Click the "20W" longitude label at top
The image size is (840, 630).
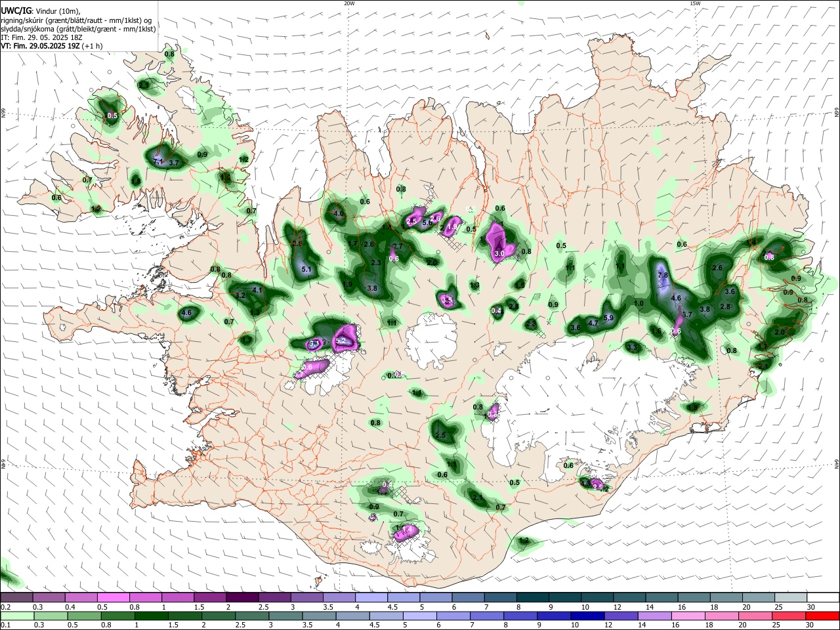click(349, 3)
